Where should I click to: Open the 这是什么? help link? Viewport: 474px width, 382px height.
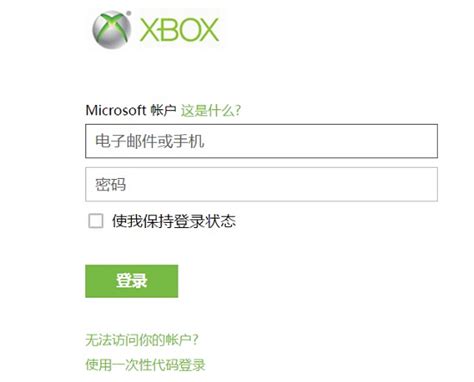click(211, 110)
